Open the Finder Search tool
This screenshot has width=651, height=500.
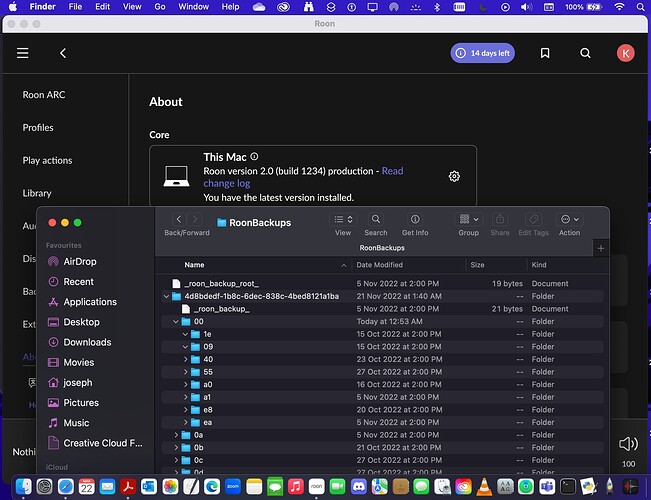click(x=375, y=220)
